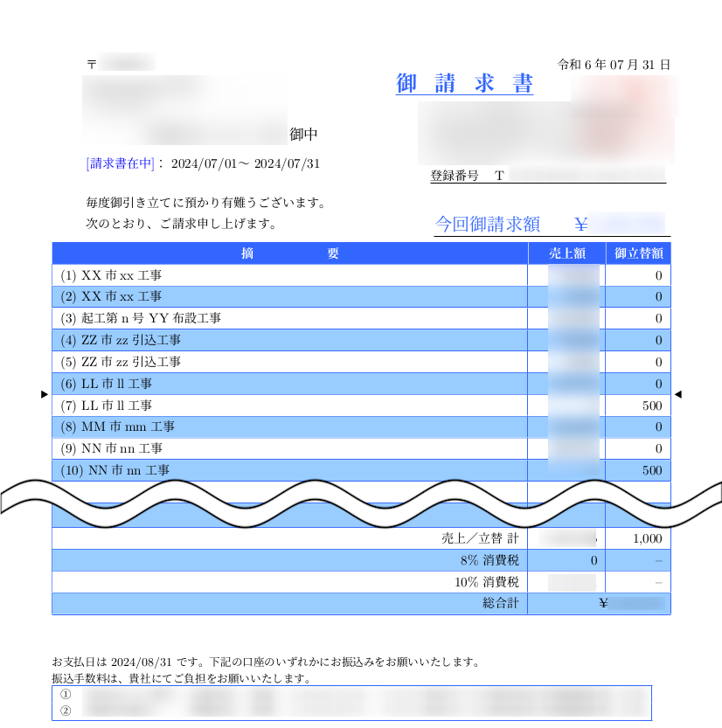Click the right black triangle fold marker
Screen dimensions: 722x728
pyautogui.click(x=677, y=395)
